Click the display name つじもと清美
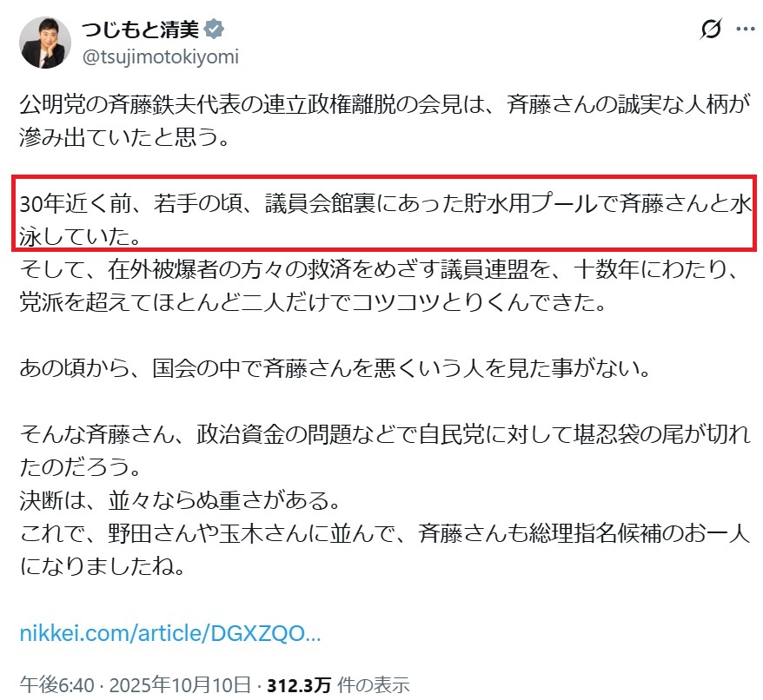Viewport: 763px width, 700px height. [x=141, y=30]
